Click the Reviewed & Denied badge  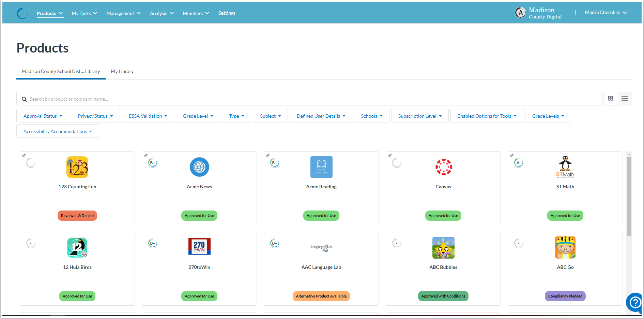(77, 215)
